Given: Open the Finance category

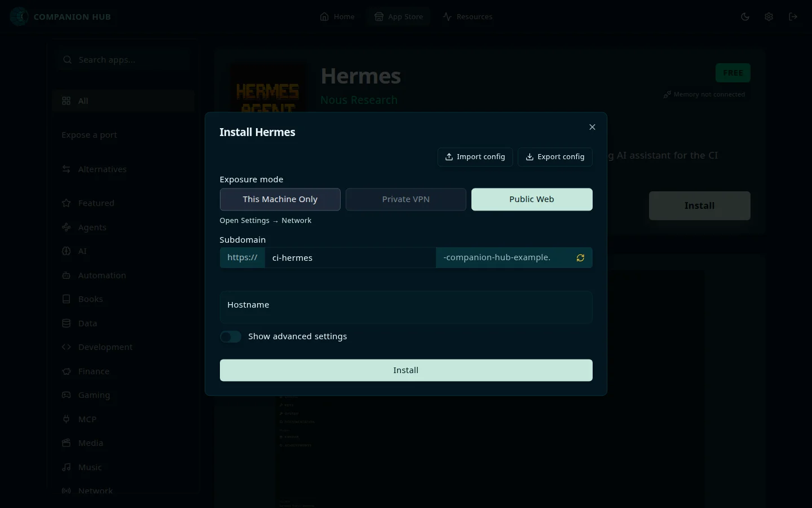Looking at the screenshot, I should [123, 371].
